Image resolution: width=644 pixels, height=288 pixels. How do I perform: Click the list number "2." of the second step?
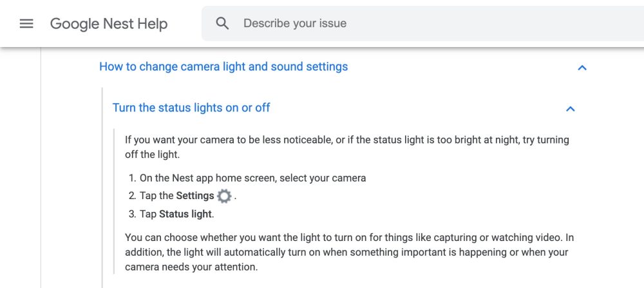[131, 195]
